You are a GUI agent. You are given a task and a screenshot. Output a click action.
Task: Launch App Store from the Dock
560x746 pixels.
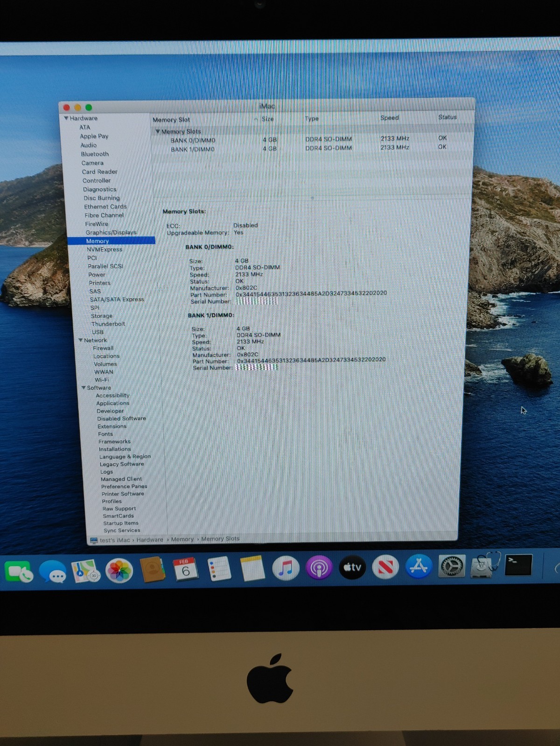419,566
